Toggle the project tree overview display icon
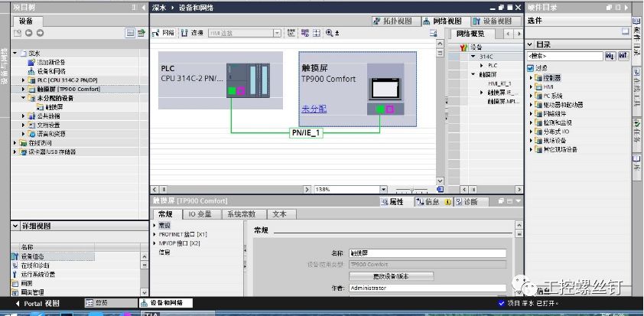The image size is (644, 316). click(130, 34)
